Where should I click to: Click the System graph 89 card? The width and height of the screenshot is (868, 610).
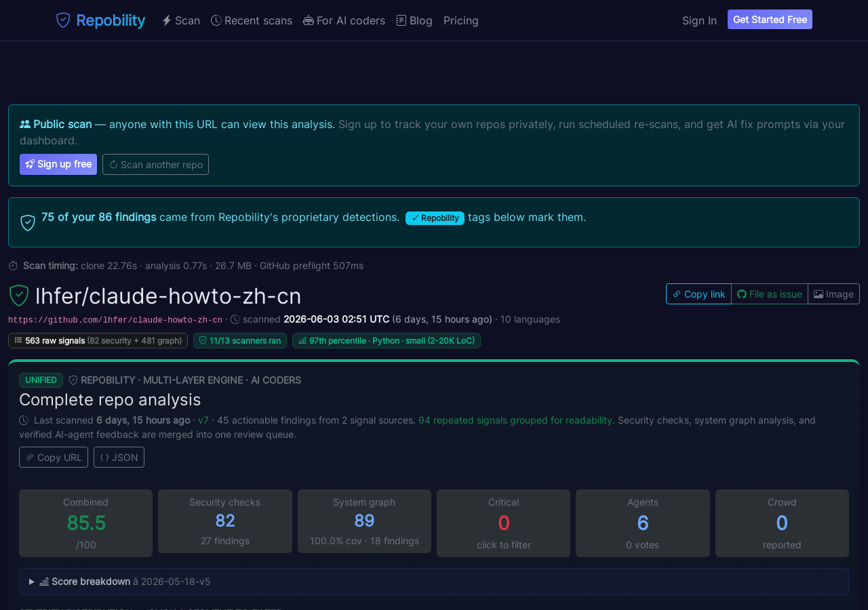pyautogui.click(x=364, y=521)
